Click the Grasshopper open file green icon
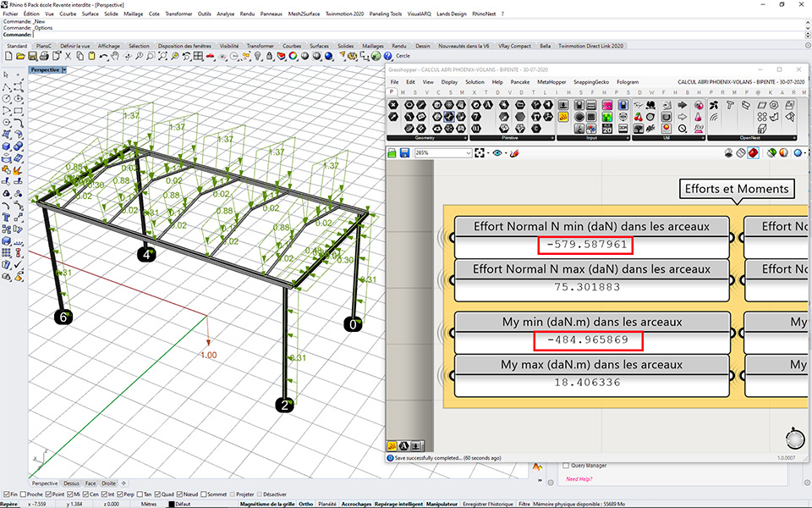 pos(392,153)
